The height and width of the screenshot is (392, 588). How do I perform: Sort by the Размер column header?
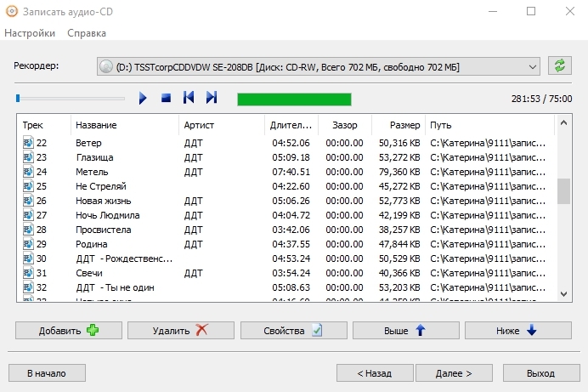coord(399,125)
